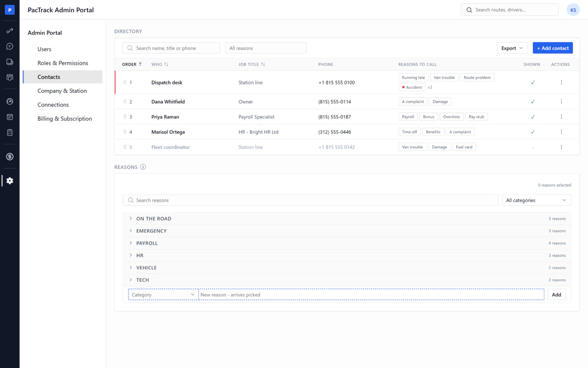Open the clipboard checklist icon
Screen dimensions: 588x368
coord(9,132)
